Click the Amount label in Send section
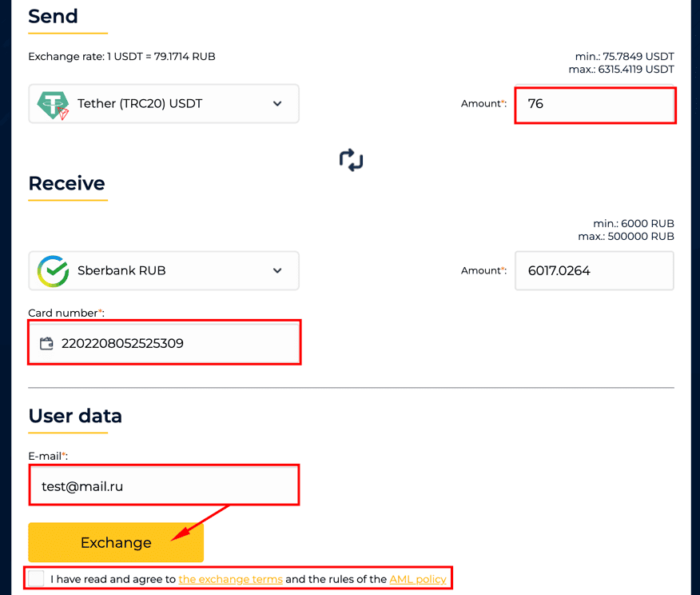The width and height of the screenshot is (700, 595). [483, 104]
